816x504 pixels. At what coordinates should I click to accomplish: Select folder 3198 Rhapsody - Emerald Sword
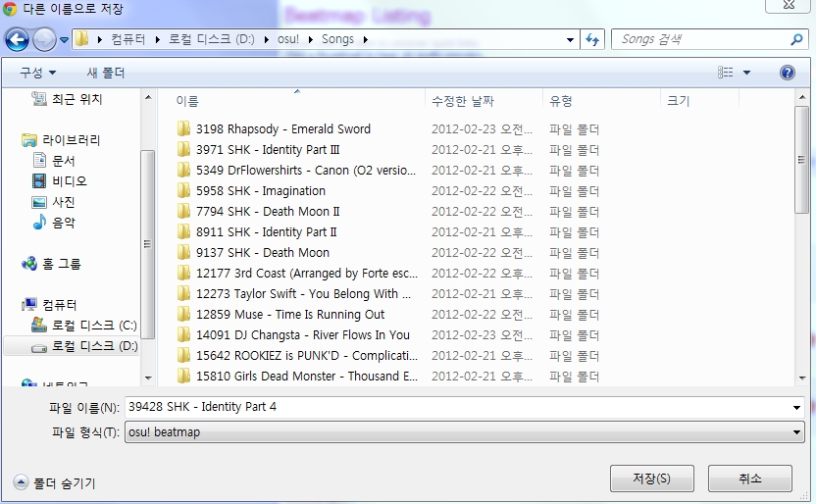[282, 129]
